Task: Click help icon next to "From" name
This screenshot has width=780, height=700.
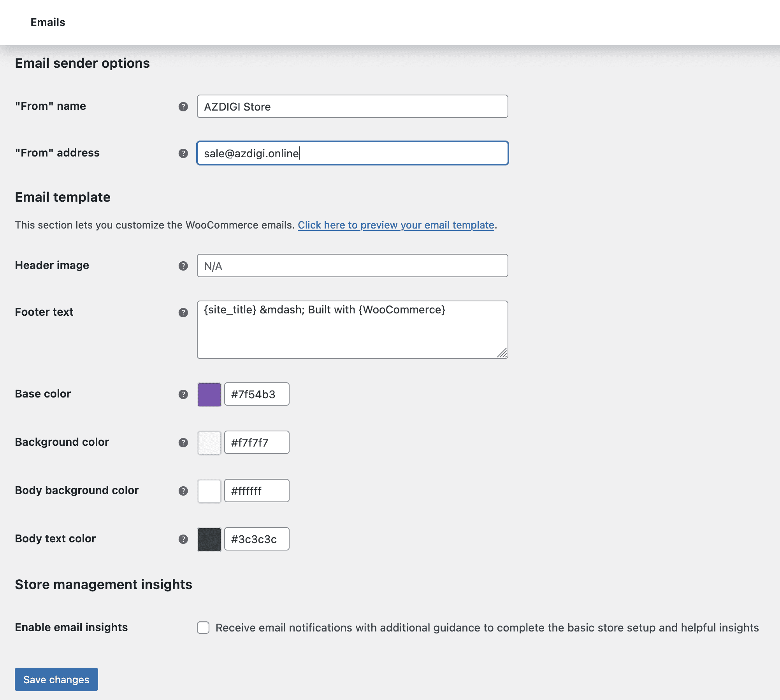Action: click(183, 107)
